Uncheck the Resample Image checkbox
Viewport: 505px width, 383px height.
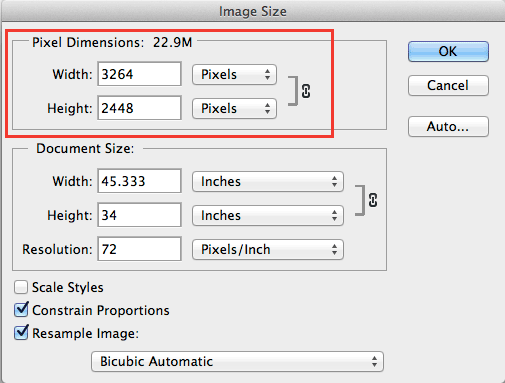point(21,332)
